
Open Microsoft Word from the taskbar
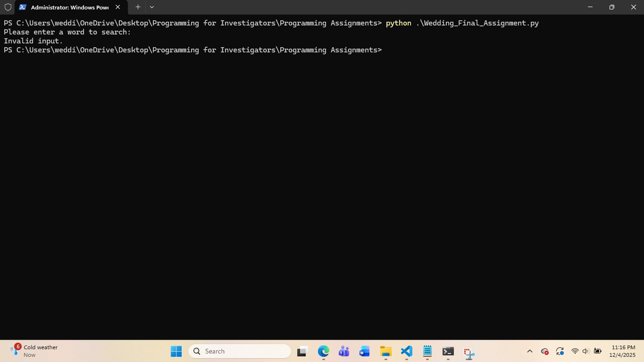tap(364, 352)
